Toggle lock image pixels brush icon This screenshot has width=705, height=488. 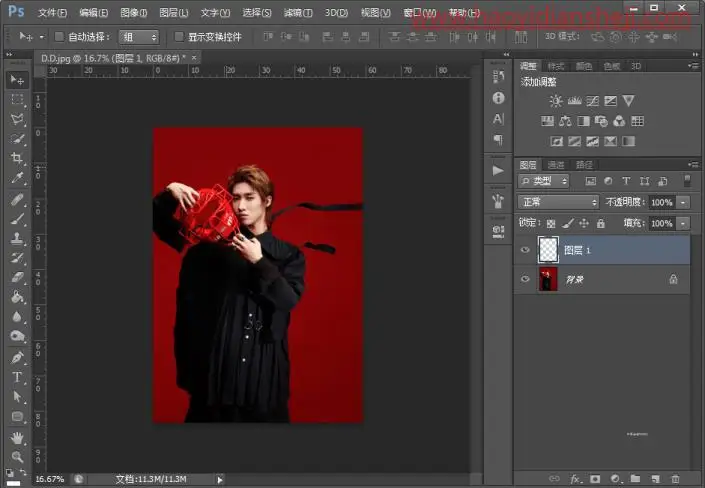567,223
